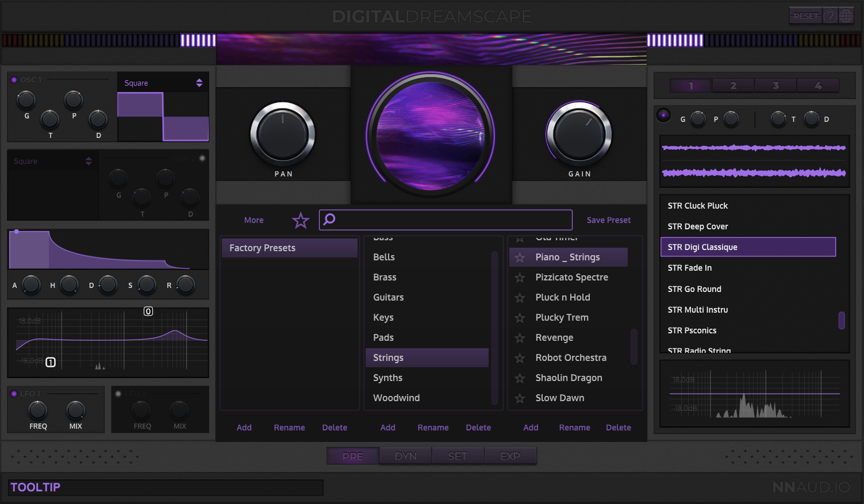This screenshot has width=864, height=504.
Task: Select sample layer tab 3
Action: (x=776, y=86)
